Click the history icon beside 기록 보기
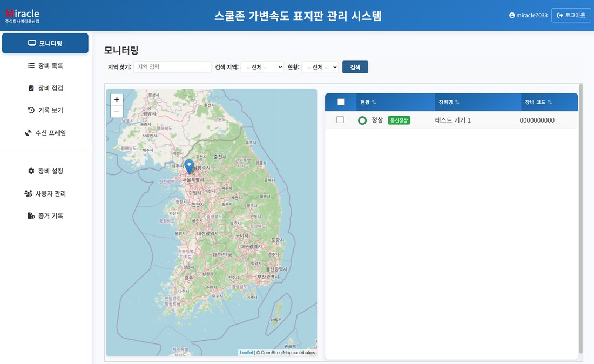The image size is (594, 364). pyautogui.click(x=31, y=110)
